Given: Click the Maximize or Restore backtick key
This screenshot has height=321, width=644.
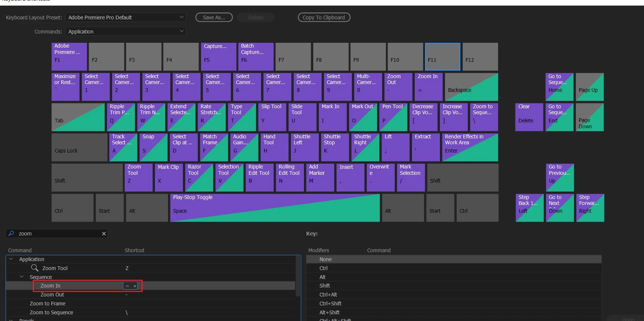Looking at the screenshot, I should click(65, 87).
